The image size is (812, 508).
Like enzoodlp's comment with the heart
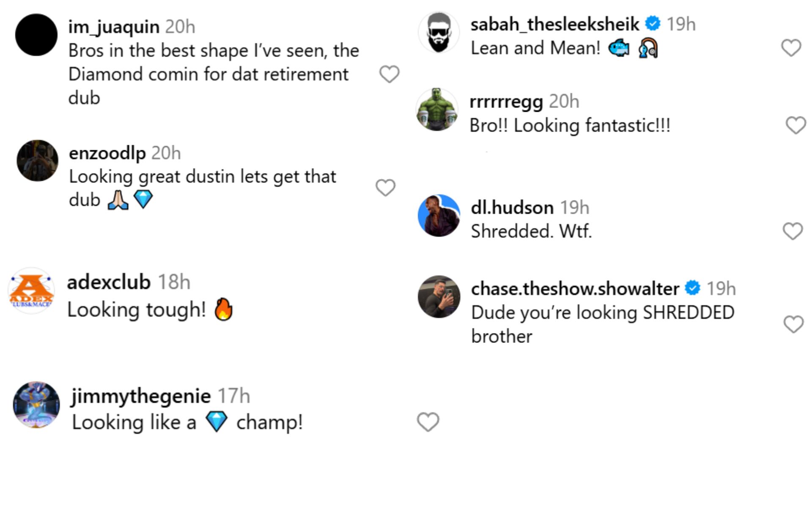[x=385, y=188]
